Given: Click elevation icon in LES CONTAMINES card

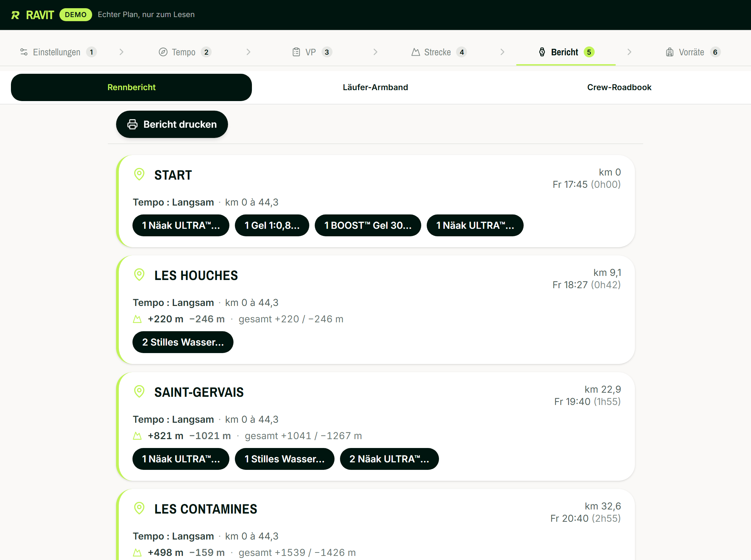Looking at the screenshot, I should pos(137,553).
